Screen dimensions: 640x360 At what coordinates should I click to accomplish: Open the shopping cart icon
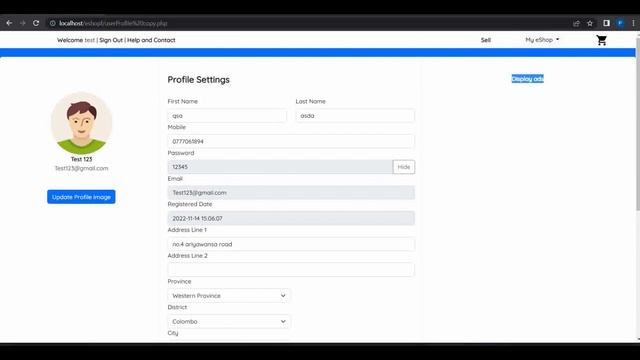tap(601, 40)
